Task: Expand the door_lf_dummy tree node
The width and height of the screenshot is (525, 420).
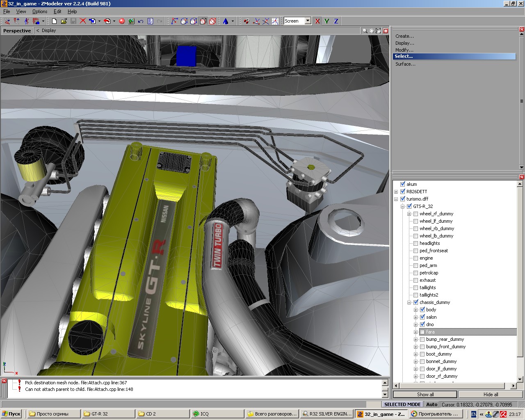Action: tap(416, 369)
